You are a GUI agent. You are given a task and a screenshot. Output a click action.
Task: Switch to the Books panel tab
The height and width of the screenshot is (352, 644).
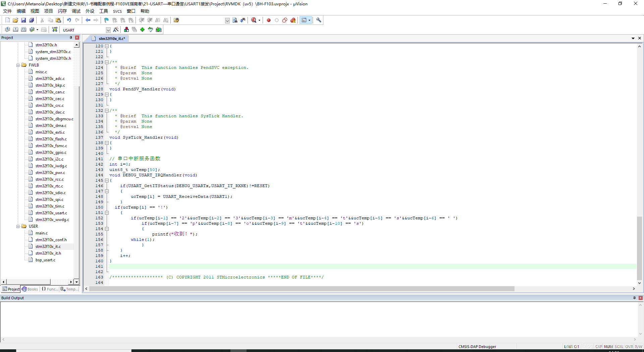click(x=30, y=289)
